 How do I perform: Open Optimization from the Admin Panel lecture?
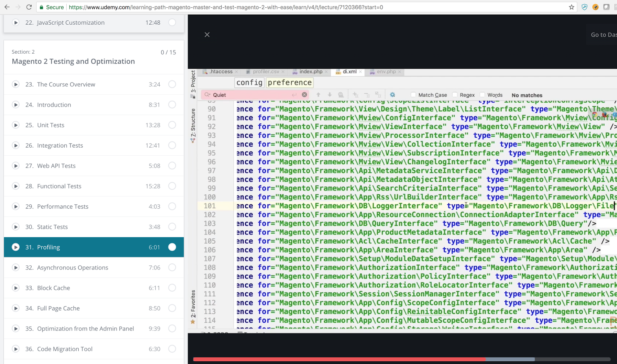(94, 329)
